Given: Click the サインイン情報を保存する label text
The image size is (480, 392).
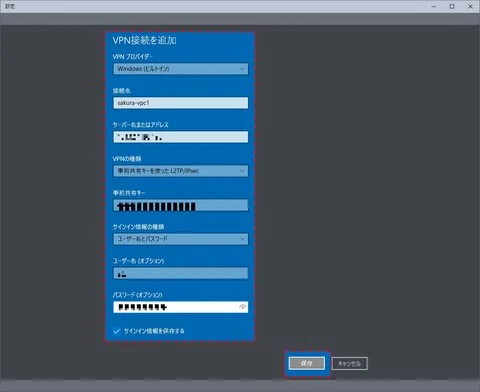Looking at the screenshot, I should coord(154,331).
